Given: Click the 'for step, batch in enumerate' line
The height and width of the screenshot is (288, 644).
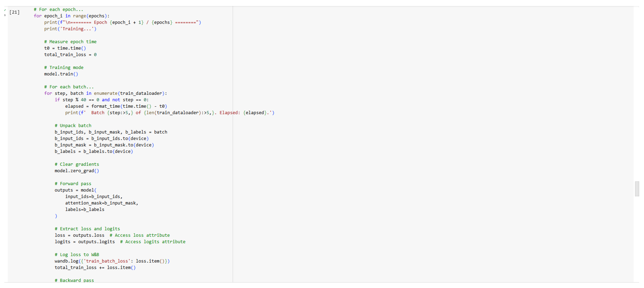Looking at the screenshot, I should tap(105, 93).
